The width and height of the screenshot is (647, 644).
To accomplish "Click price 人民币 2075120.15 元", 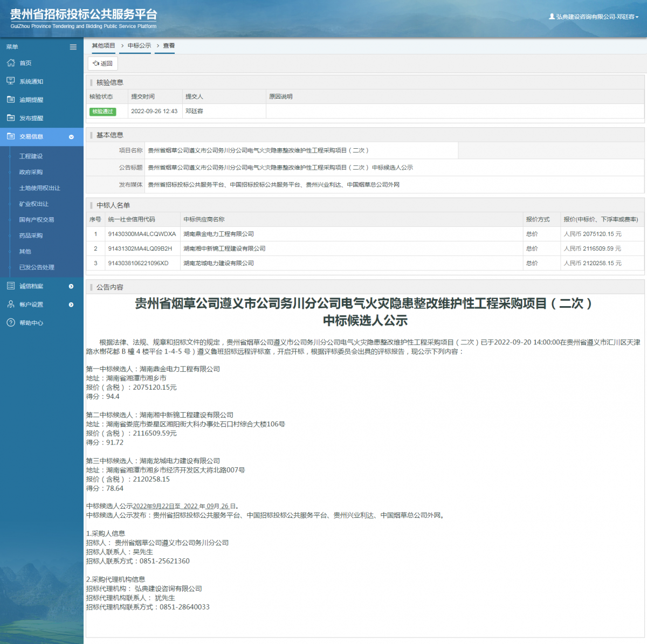I will [593, 234].
